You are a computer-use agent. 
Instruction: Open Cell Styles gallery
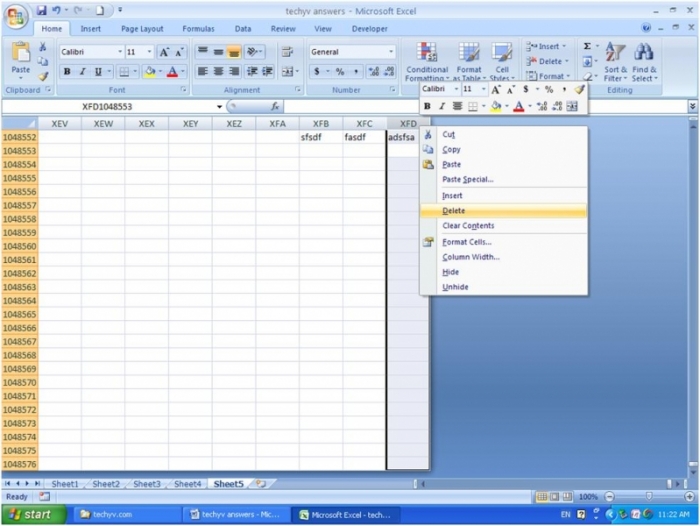pos(502,60)
